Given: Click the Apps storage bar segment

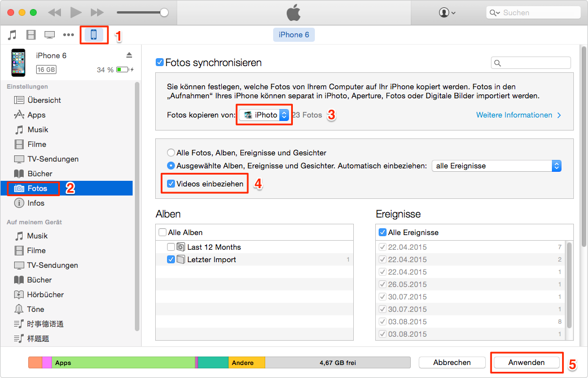Looking at the screenshot, I should 124,363.
